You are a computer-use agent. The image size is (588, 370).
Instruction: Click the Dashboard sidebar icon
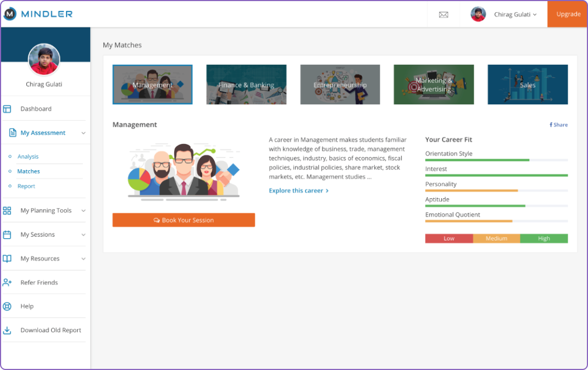pyautogui.click(x=7, y=109)
